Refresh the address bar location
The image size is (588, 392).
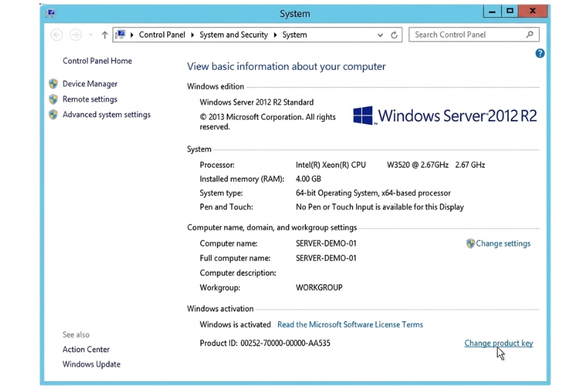[x=394, y=35]
